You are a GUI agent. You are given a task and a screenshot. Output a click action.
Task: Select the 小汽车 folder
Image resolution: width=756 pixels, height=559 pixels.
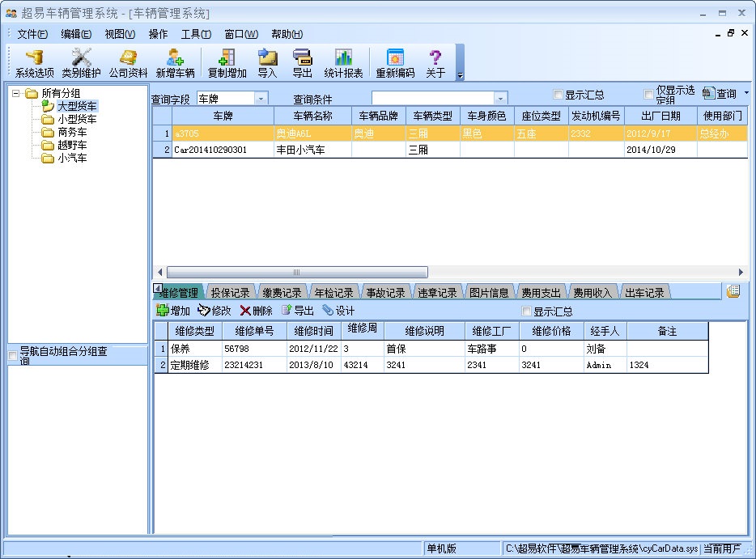click(72, 158)
